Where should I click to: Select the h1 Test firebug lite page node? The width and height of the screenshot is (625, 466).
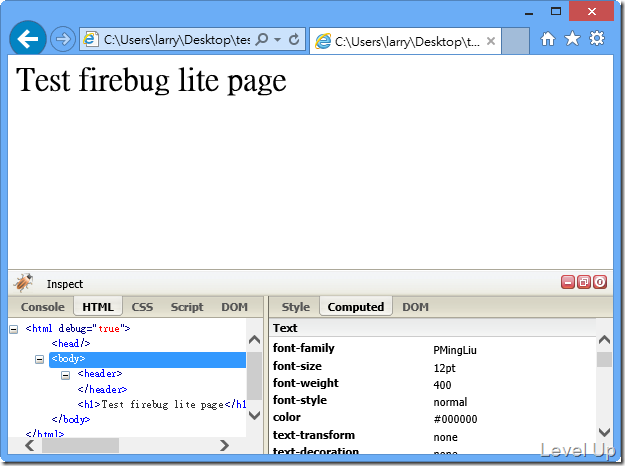point(162,405)
